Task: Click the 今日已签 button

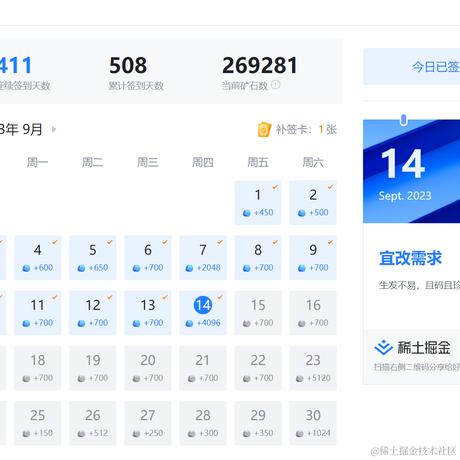Action: click(412, 67)
